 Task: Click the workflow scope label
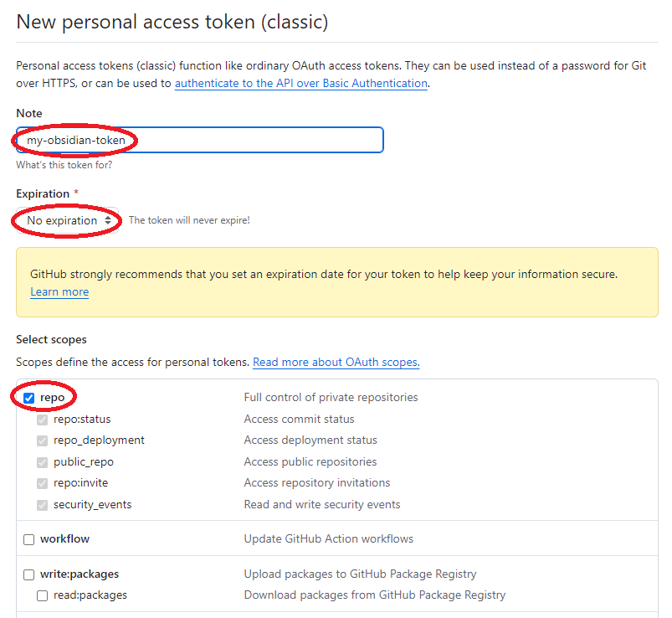[x=64, y=539]
